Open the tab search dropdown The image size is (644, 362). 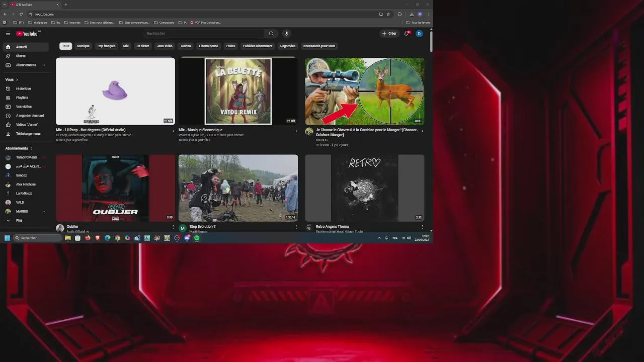click(5, 5)
